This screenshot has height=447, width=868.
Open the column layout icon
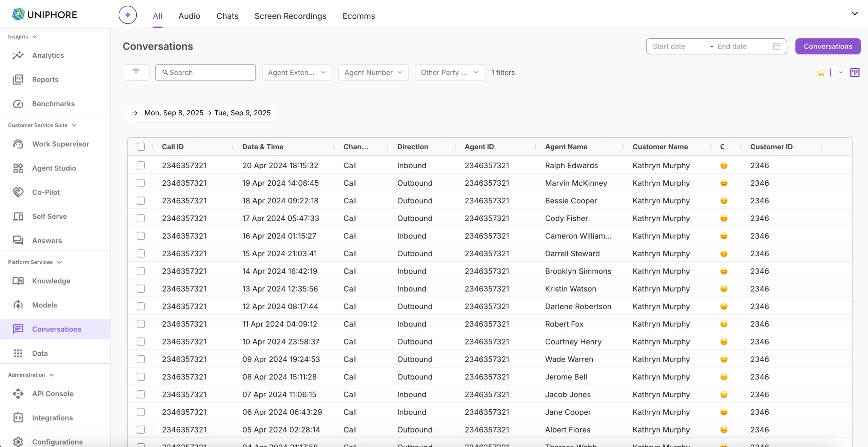pyautogui.click(x=854, y=72)
